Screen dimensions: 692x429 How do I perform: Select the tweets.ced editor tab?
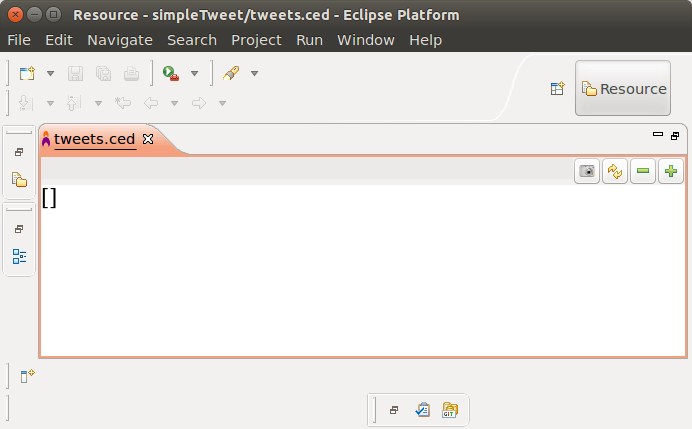tap(94, 139)
